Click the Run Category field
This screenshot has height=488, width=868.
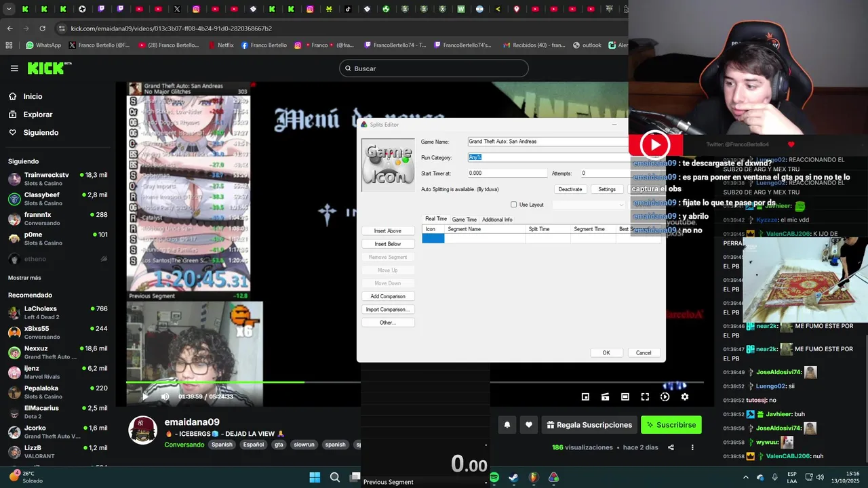click(549, 157)
